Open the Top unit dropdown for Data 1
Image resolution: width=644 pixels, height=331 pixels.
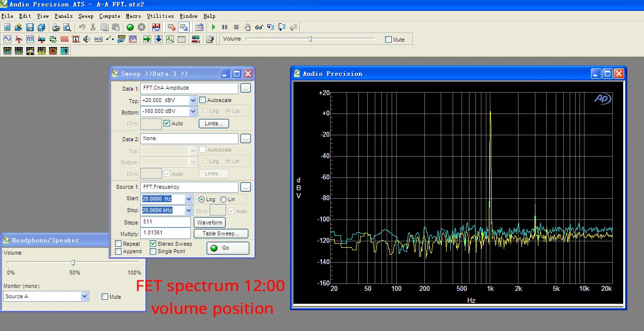click(193, 101)
